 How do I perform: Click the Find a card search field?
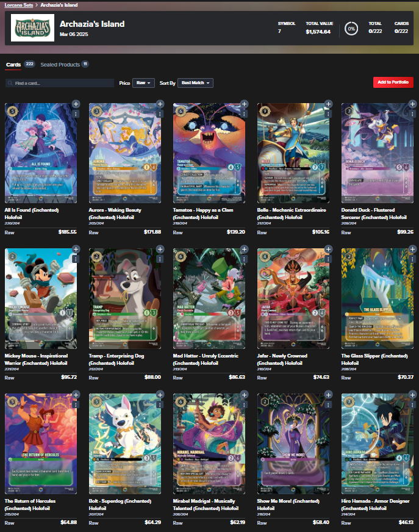60,83
